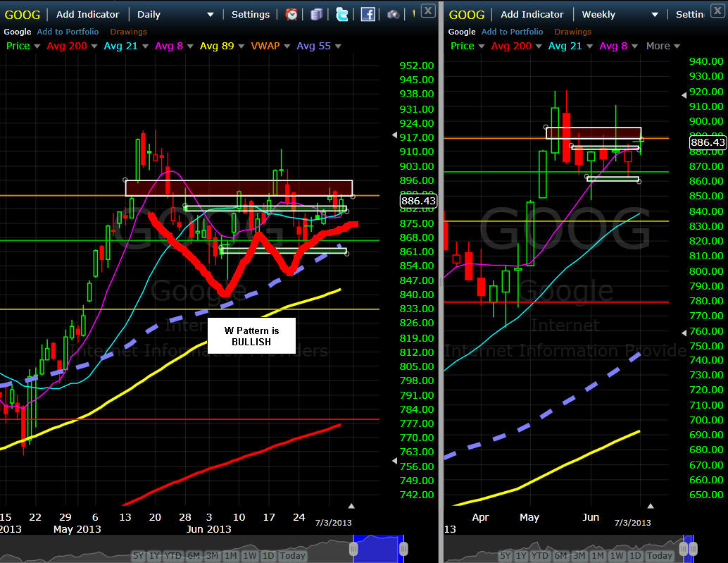728x563 pixels.
Task: Open Settings on the Weekly chart
Action: coord(689,14)
